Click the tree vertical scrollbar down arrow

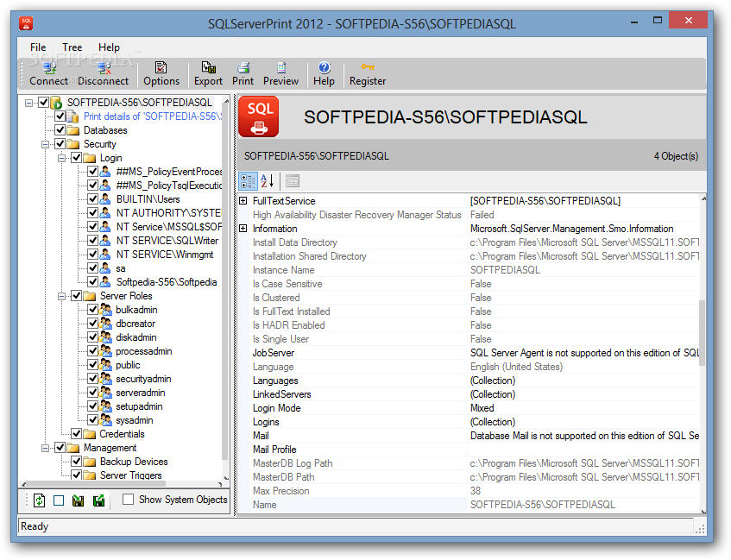pyautogui.click(x=227, y=477)
